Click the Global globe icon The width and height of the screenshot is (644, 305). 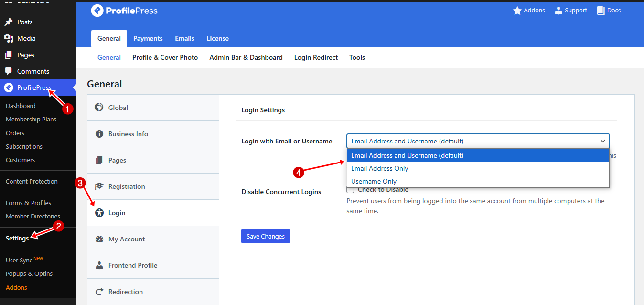click(99, 108)
